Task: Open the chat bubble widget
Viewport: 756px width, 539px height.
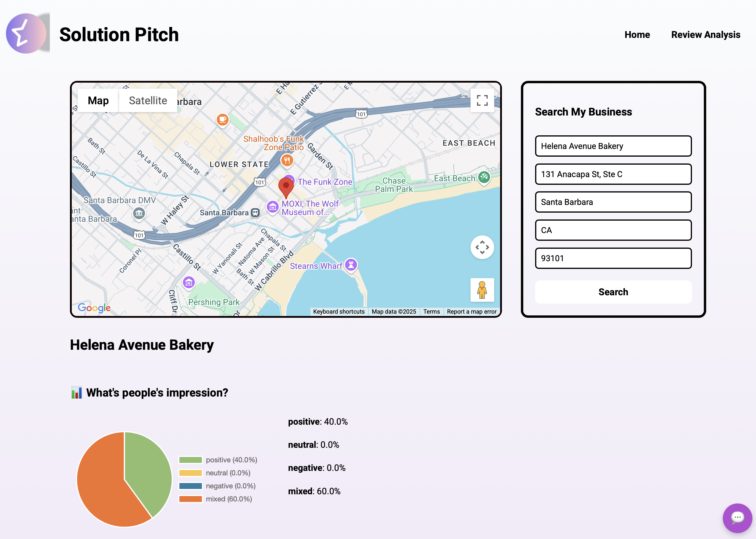Action: pos(737,518)
